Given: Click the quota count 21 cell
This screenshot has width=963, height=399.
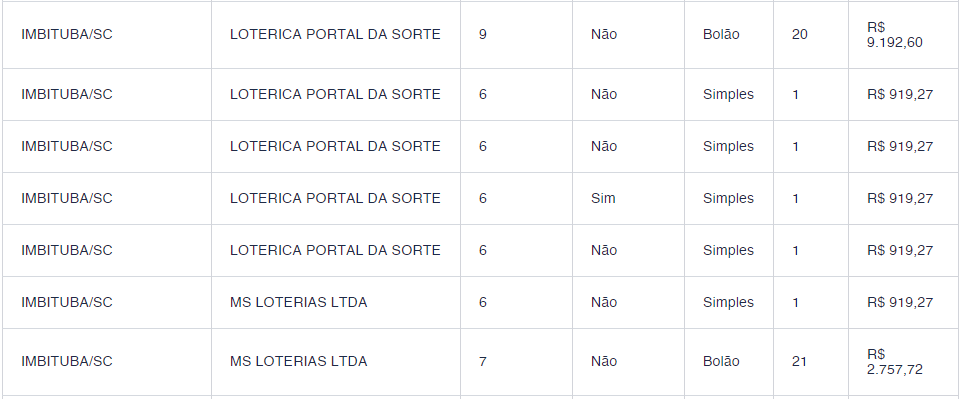Looking at the screenshot, I should (x=799, y=362).
